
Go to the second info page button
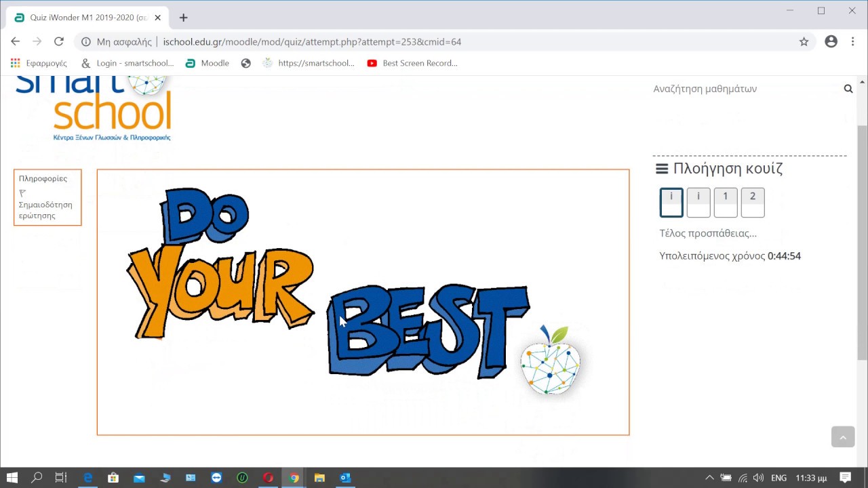click(698, 203)
